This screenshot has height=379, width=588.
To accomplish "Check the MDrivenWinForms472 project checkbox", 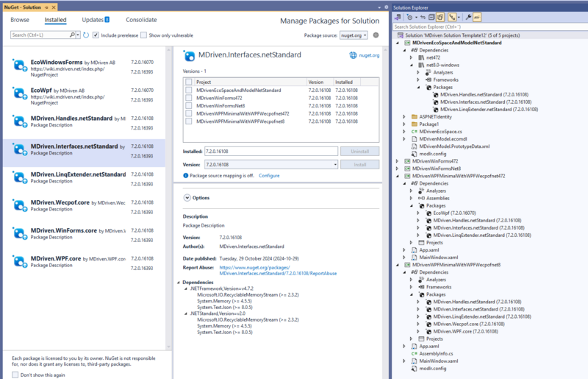I will click(x=190, y=98).
